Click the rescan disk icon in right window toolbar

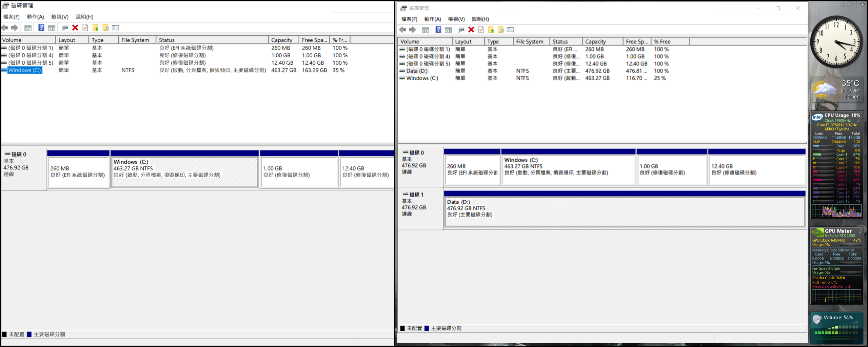(461, 30)
